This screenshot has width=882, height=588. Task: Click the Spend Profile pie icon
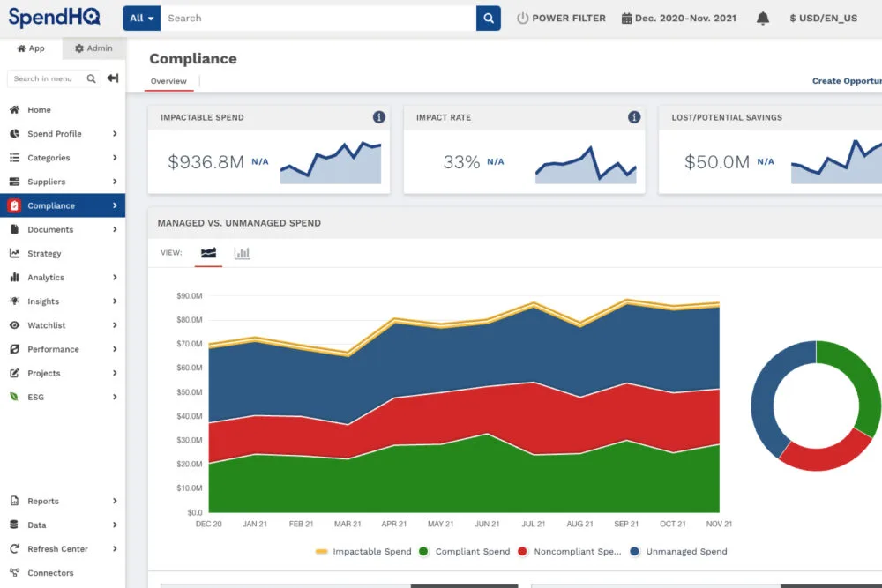point(15,134)
